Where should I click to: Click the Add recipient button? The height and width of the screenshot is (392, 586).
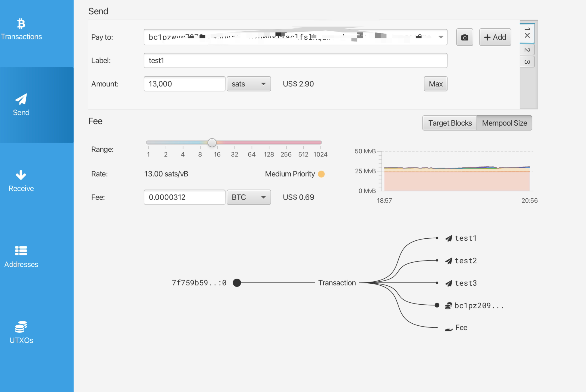[495, 37]
